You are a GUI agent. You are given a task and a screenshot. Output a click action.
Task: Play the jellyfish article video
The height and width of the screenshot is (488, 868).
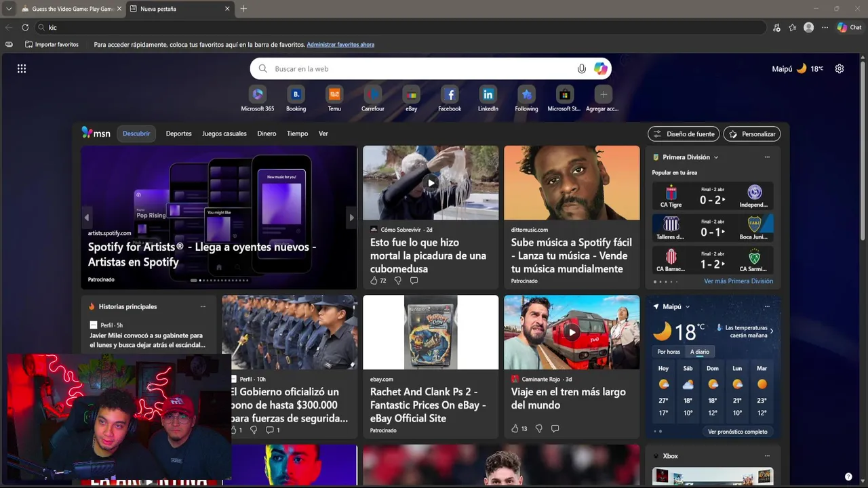(431, 183)
